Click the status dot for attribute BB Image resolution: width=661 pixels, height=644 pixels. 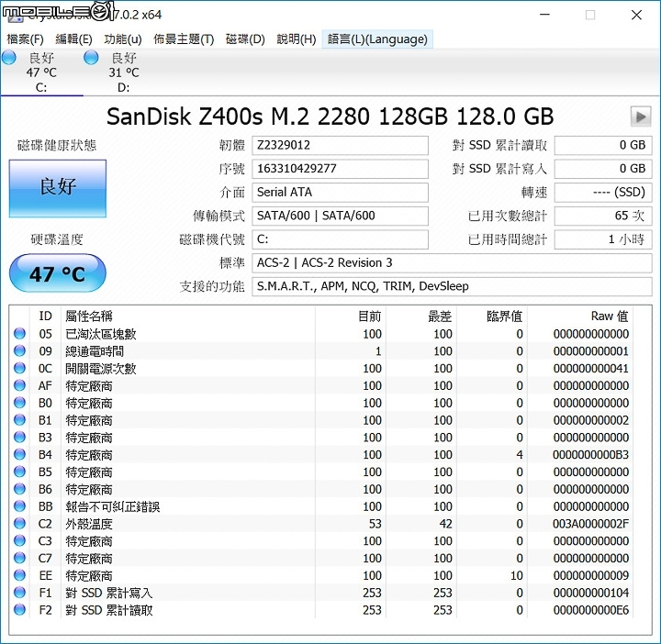click(x=19, y=506)
